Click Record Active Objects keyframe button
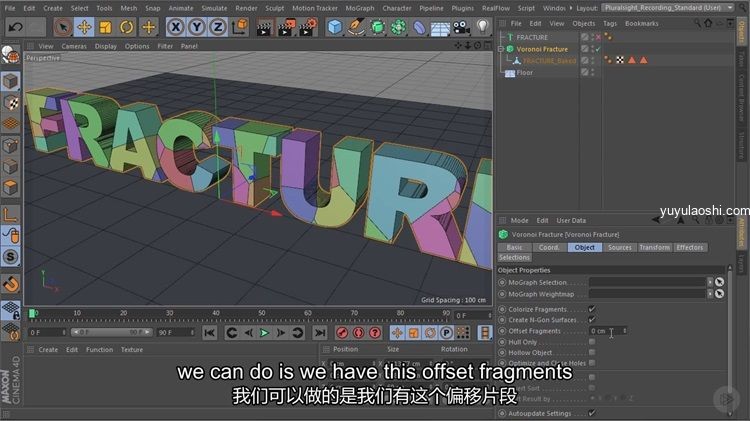 click(342, 332)
